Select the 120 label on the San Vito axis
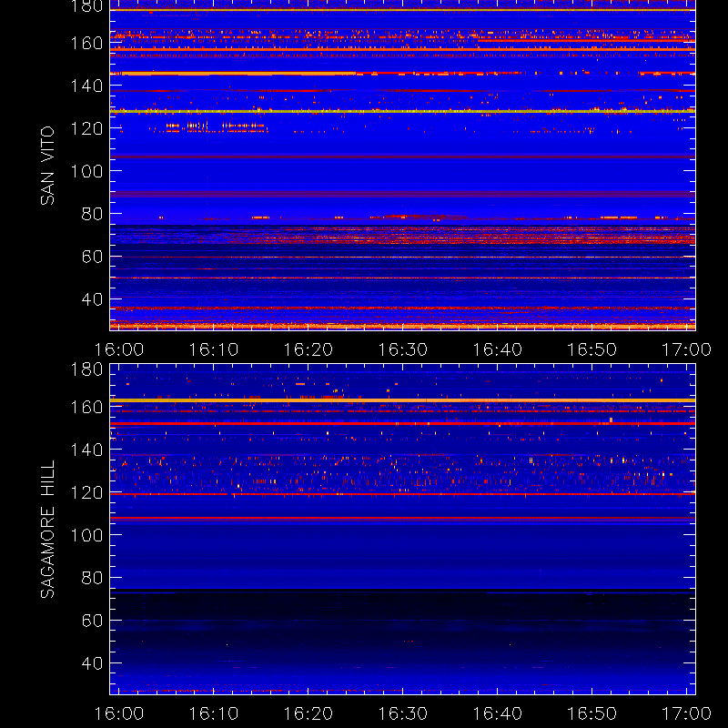 (86, 128)
